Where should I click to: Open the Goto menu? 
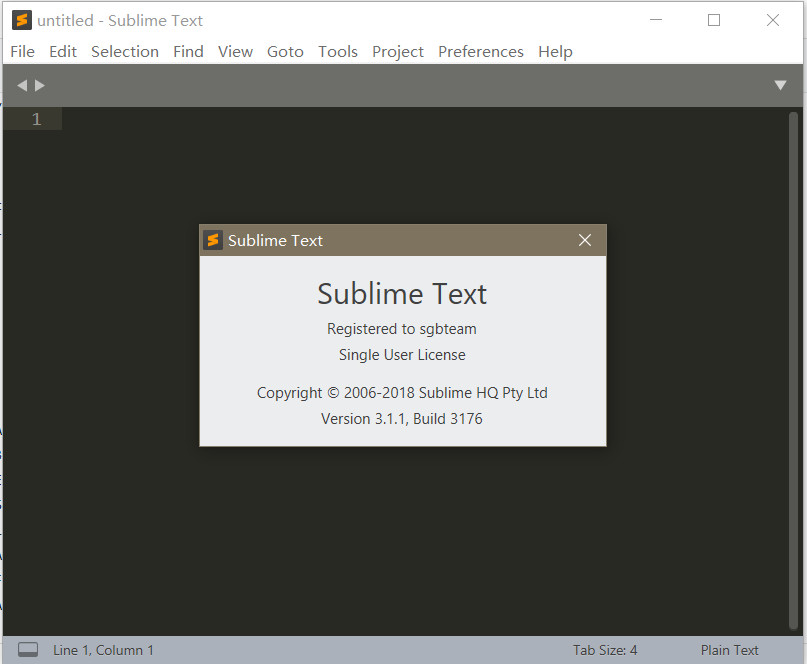pos(285,51)
